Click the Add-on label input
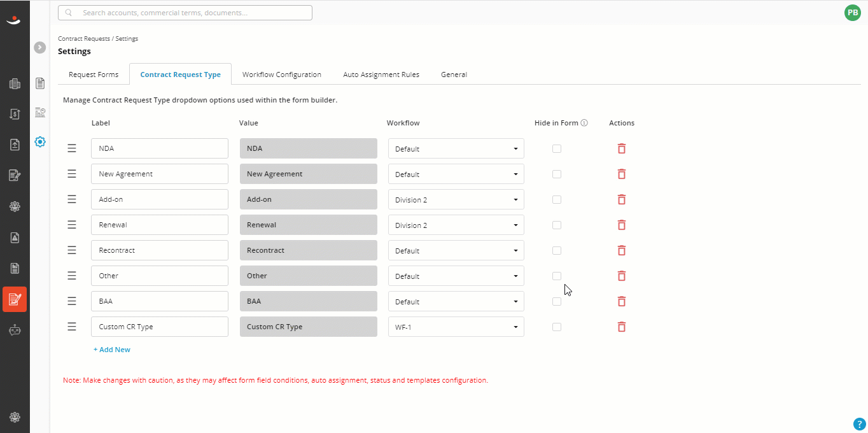868x433 pixels. tap(160, 199)
